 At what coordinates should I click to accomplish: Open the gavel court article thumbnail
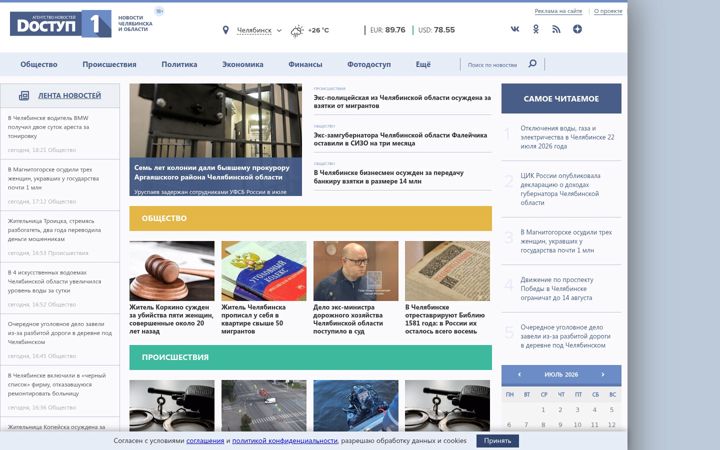[172, 271]
